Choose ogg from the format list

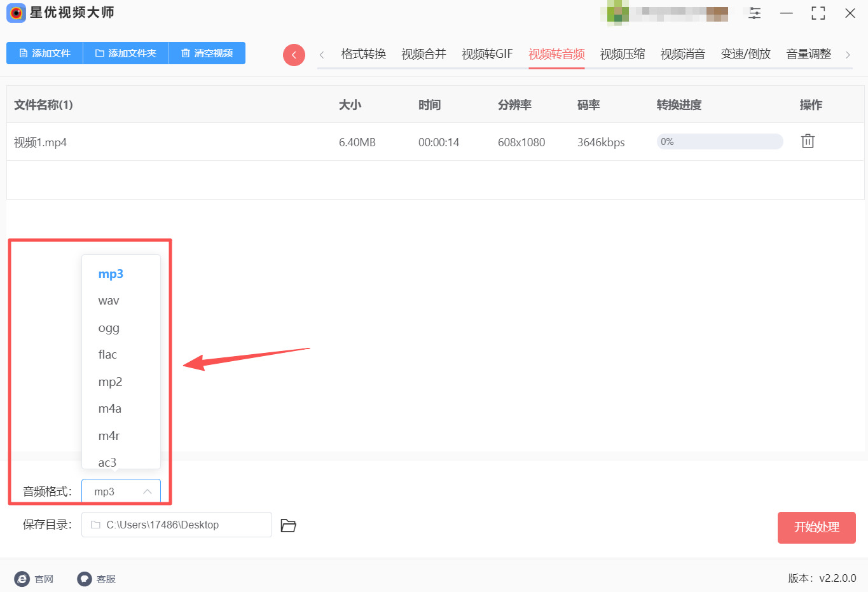coord(121,328)
